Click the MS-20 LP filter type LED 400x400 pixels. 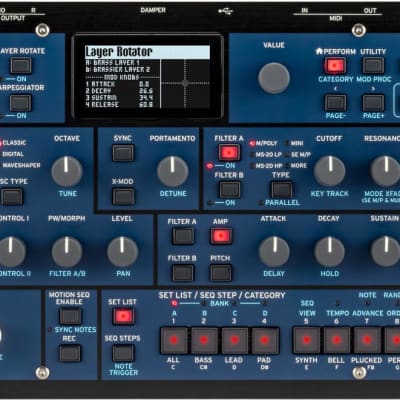252,155
